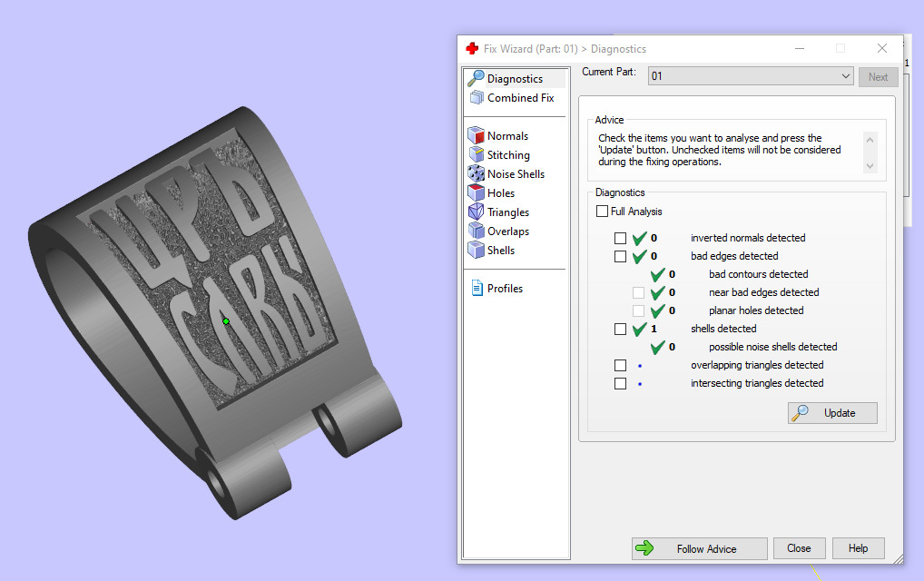924x581 pixels.
Task: Click magnifier icon on Update button
Action: tap(800, 412)
